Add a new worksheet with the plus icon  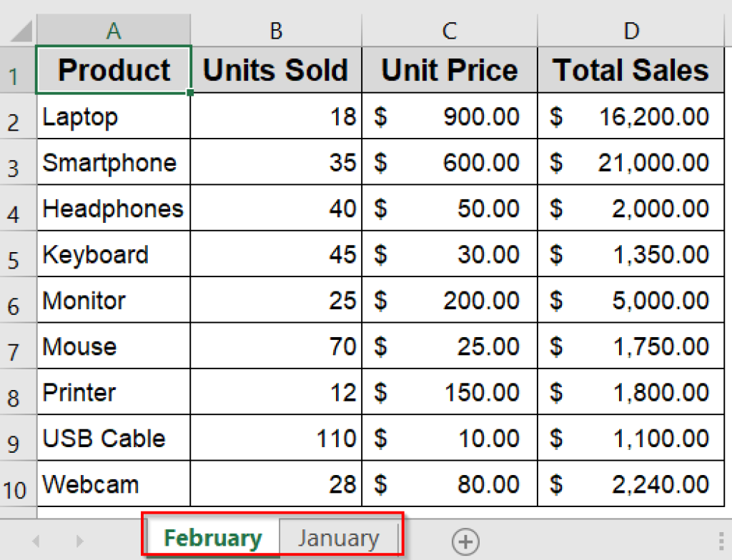pyautogui.click(x=466, y=541)
